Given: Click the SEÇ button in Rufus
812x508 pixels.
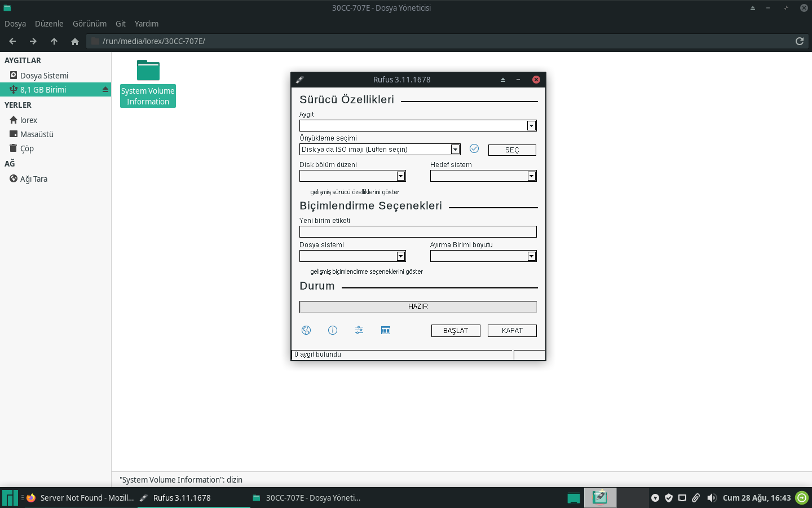Looking at the screenshot, I should [512, 150].
